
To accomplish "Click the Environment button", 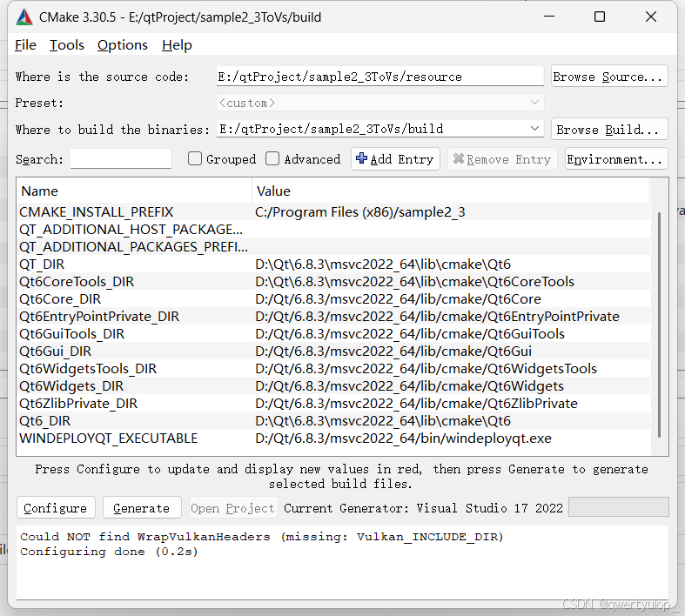I will coord(616,159).
